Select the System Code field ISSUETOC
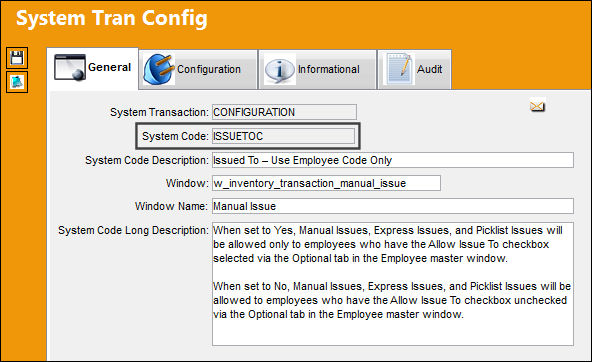 tap(283, 136)
